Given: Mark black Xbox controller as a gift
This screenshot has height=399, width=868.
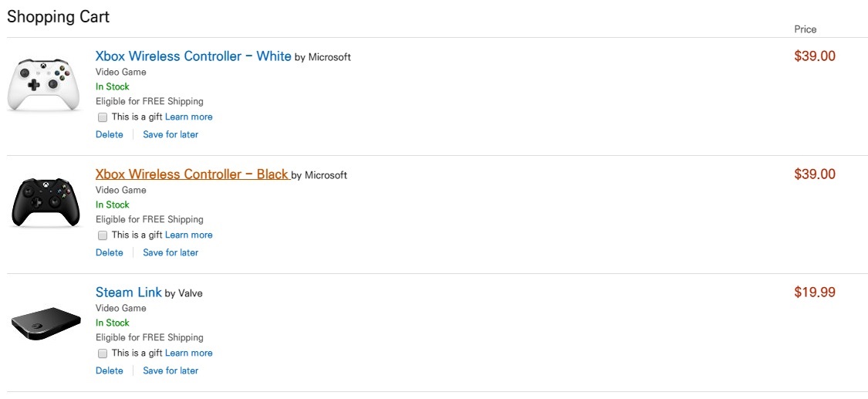Looking at the screenshot, I should click(x=103, y=235).
